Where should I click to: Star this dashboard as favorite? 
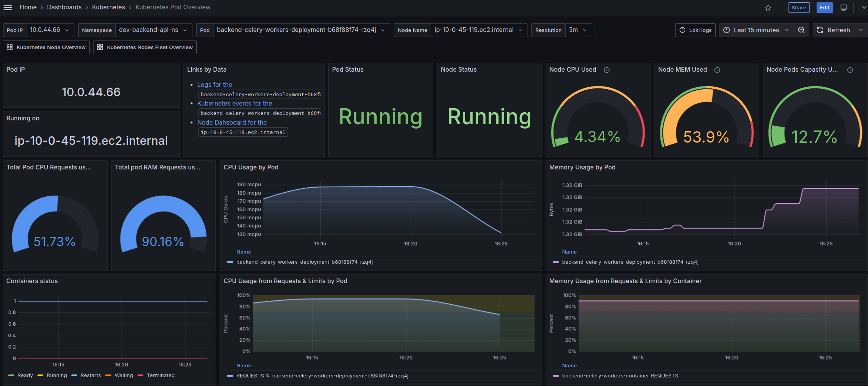point(768,8)
